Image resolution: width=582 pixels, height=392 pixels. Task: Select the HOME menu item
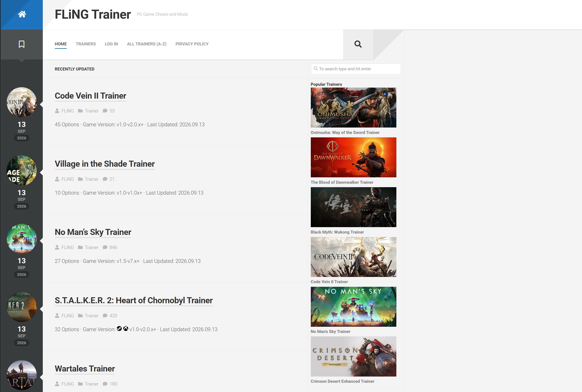pyautogui.click(x=61, y=44)
